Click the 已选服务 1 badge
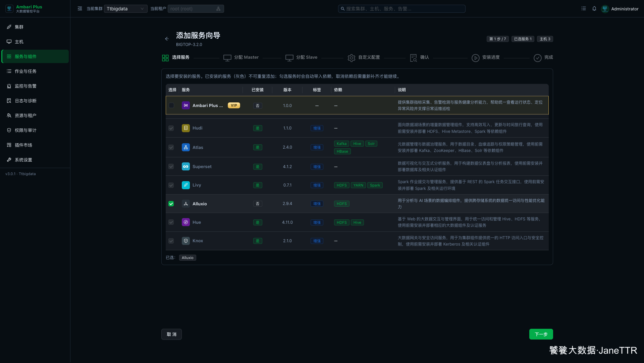644x363 pixels. tap(523, 39)
